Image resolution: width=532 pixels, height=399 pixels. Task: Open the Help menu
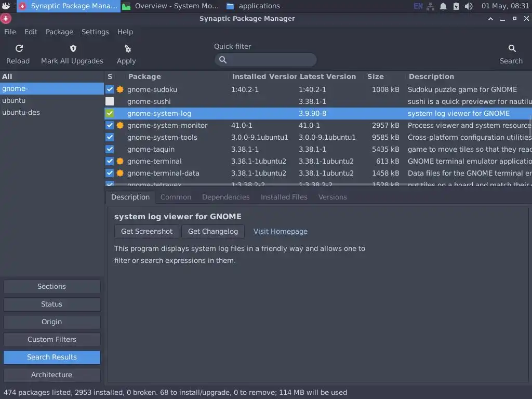[x=125, y=32]
